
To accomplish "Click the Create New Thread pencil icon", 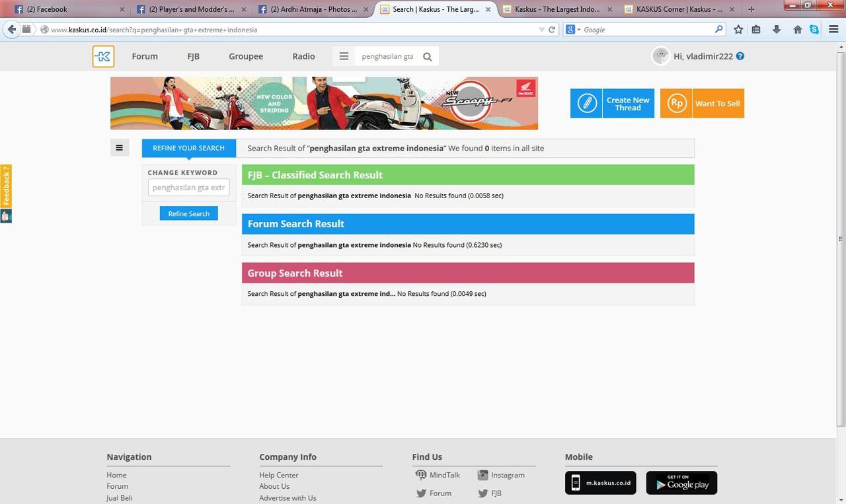I will (x=586, y=104).
